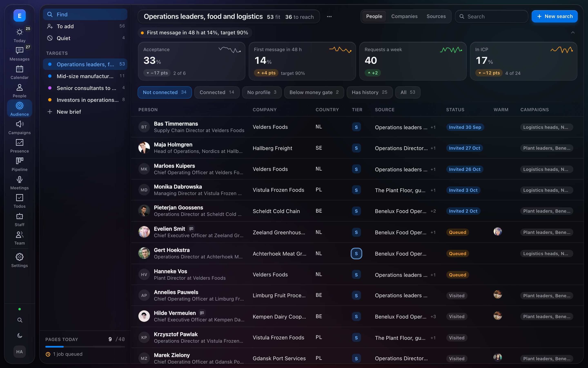Toggle dark mode moon icon

coord(20,336)
